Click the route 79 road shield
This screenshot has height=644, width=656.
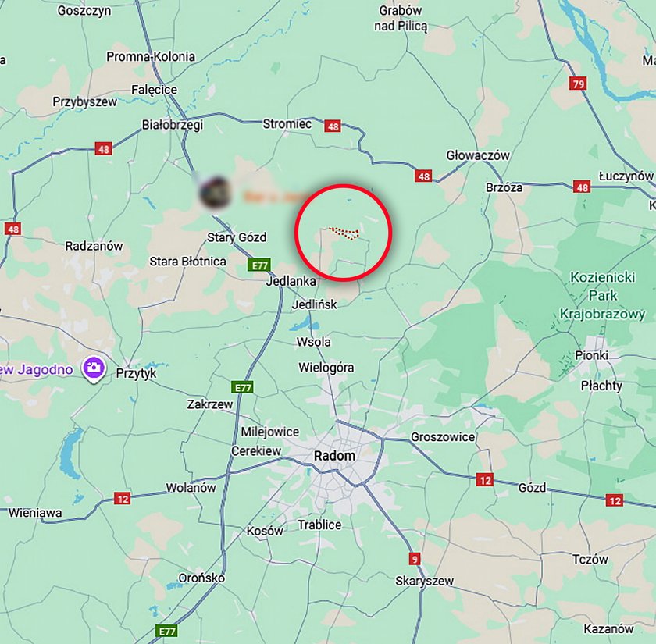tap(578, 84)
